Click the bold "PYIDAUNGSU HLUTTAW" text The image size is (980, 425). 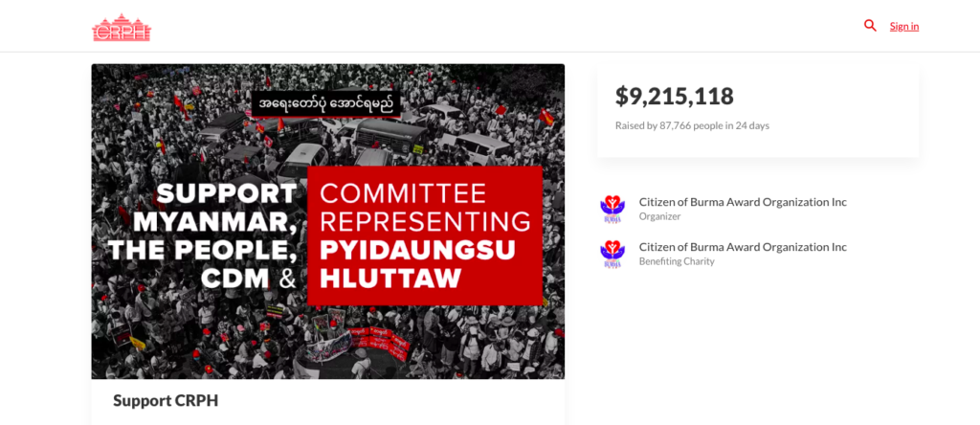[x=417, y=264]
